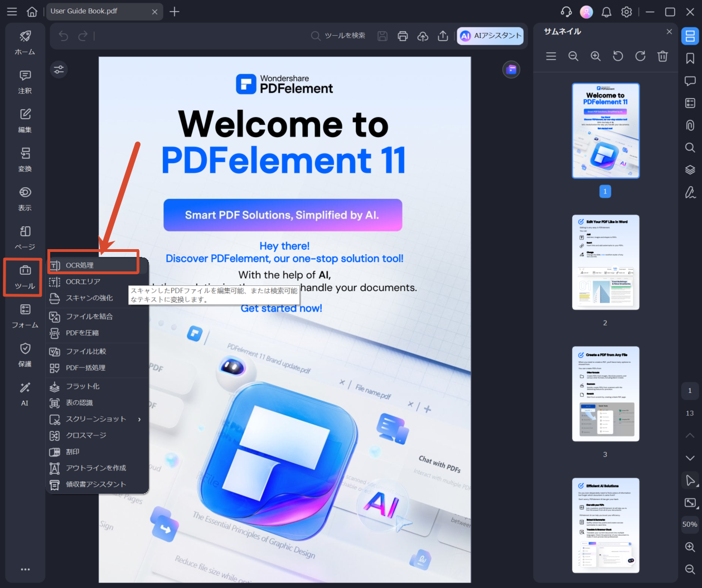
Task: Choose スキャンの強化 in the tools menu
Action: (x=98, y=298)
